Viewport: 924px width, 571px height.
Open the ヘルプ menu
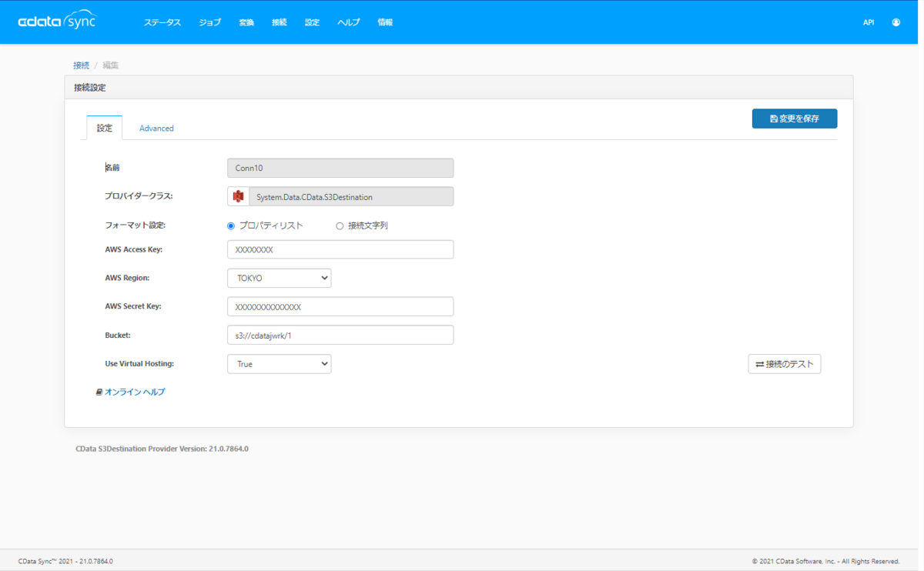pyautogui.click(x=349, y=22)
